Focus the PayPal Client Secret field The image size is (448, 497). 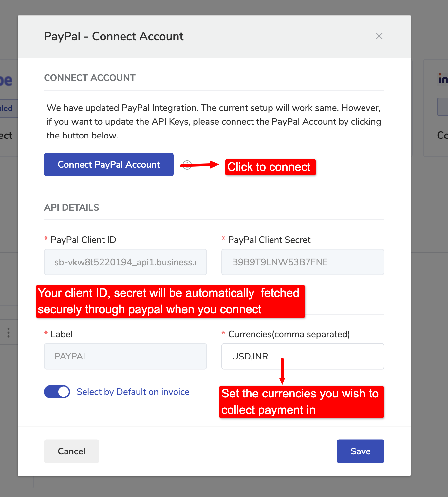[303, 262]
